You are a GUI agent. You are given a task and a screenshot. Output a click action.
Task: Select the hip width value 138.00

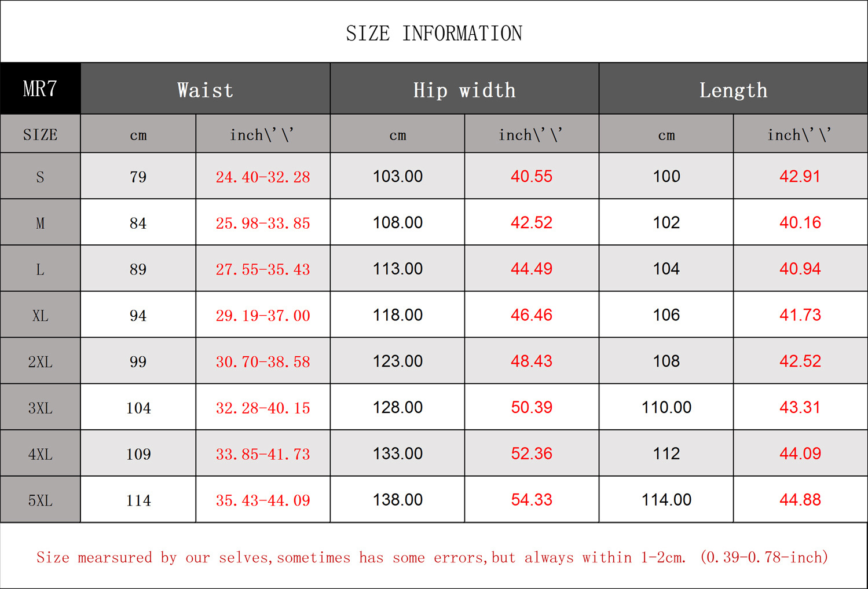(397, 500)
